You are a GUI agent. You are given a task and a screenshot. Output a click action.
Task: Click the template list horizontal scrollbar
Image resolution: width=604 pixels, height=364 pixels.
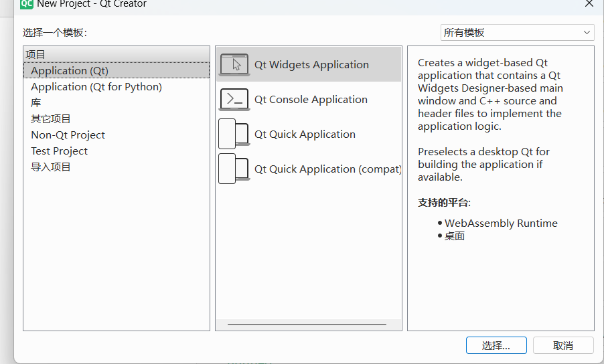click(x=307, y=325)
